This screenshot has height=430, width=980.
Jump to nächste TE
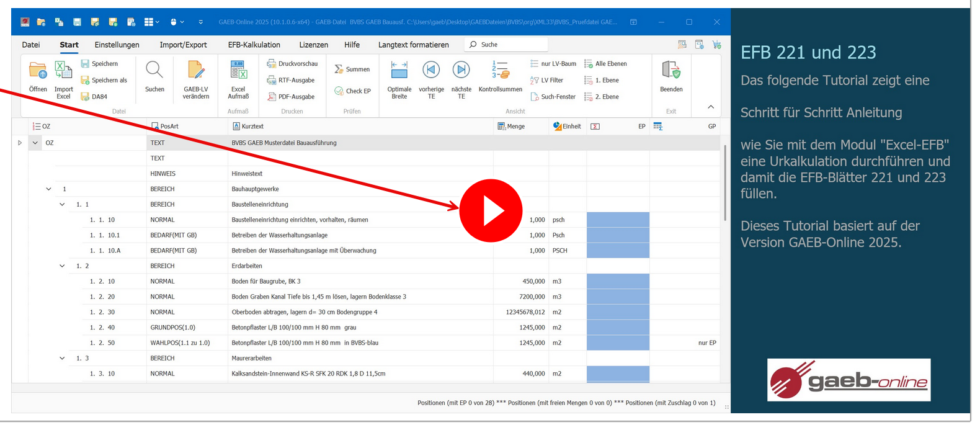(x=461, y=71)
